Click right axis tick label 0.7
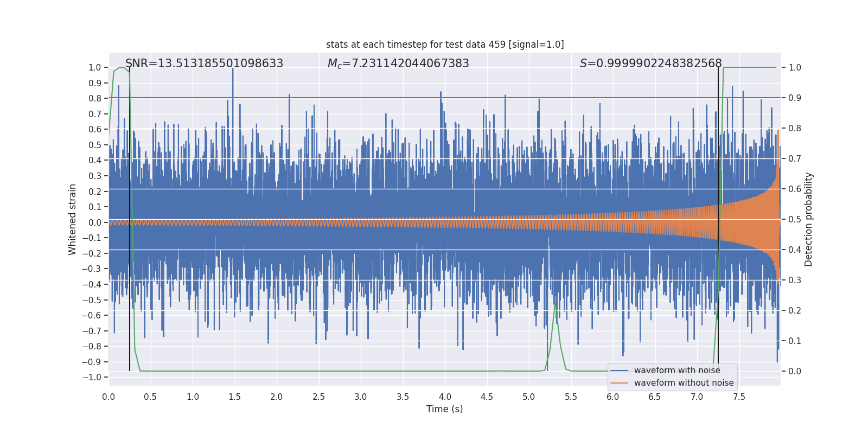 pyautogui.click(x=795, y=158)
